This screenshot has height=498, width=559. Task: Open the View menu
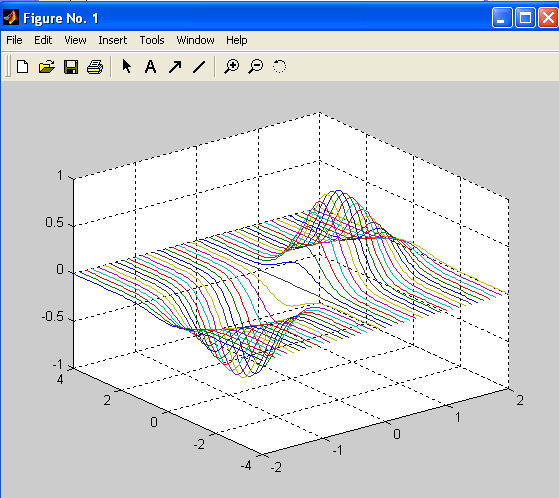coord(75,40)
